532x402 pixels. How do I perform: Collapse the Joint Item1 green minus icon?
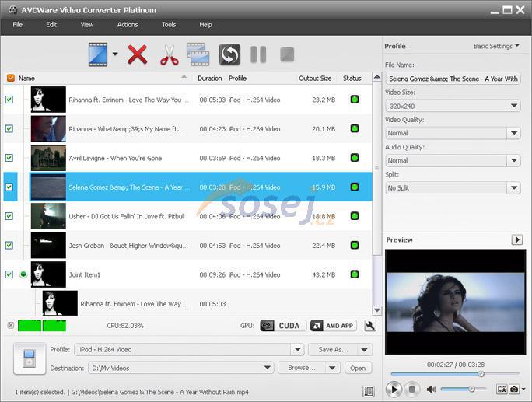(23, 274)
